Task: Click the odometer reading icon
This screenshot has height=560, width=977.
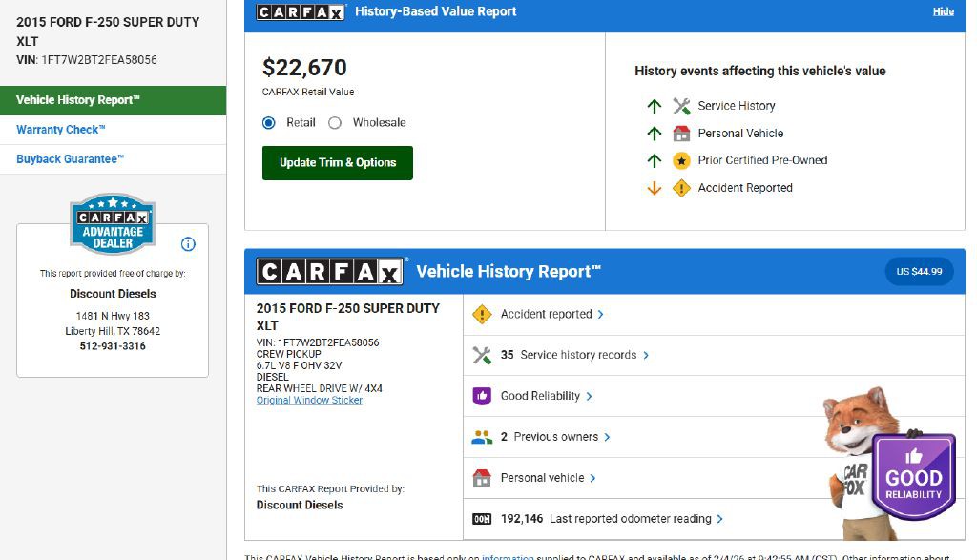Action: pos(482,519)
